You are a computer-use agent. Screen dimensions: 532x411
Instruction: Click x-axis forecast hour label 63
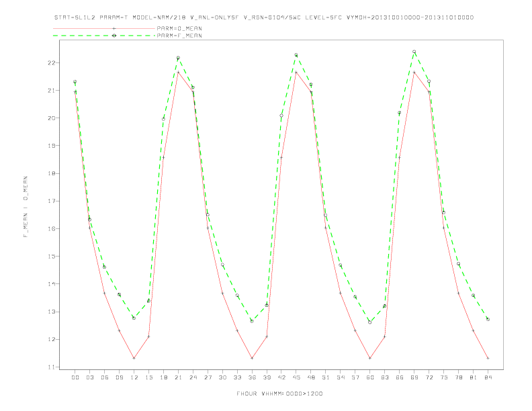point(385,377)
